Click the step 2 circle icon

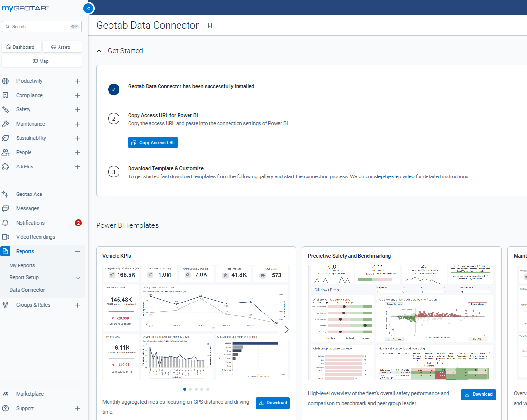(114, 118)
